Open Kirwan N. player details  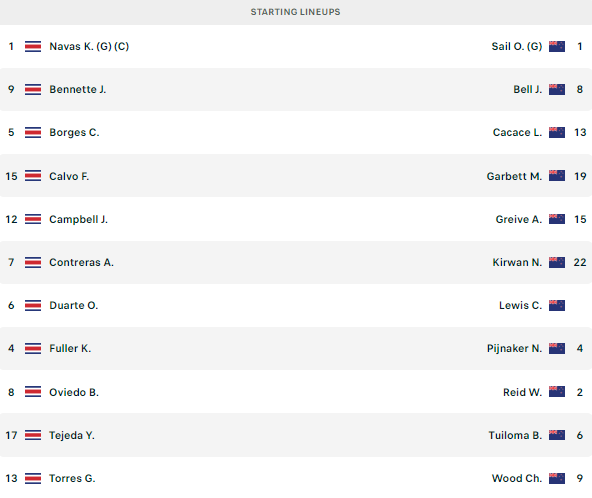pos(517,262)
